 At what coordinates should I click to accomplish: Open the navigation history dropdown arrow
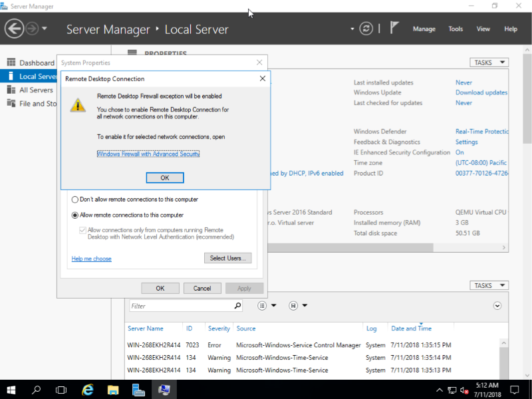pos(45,29)
